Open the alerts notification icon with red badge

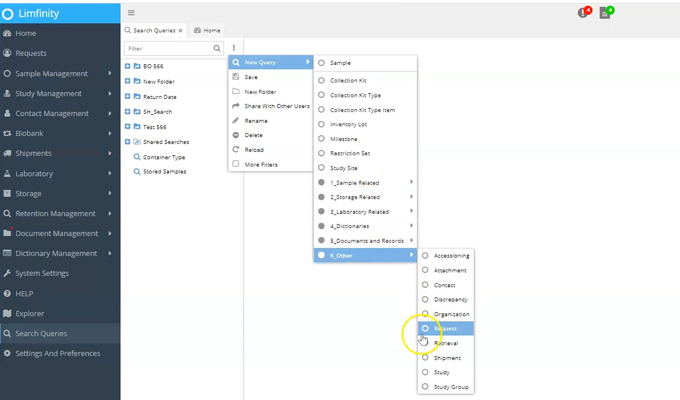[x=584, y=12]
